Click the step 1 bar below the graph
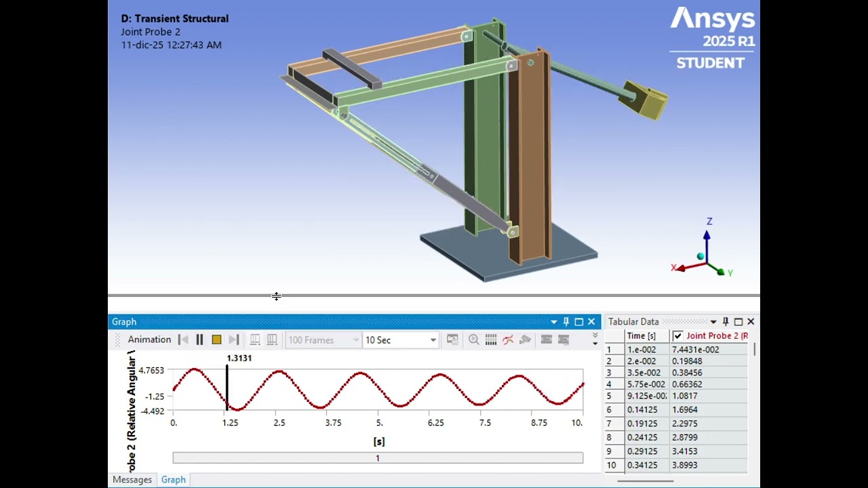The height and width of the screenshot is (488, 868). pyautogui.click(x=378, y=458)
